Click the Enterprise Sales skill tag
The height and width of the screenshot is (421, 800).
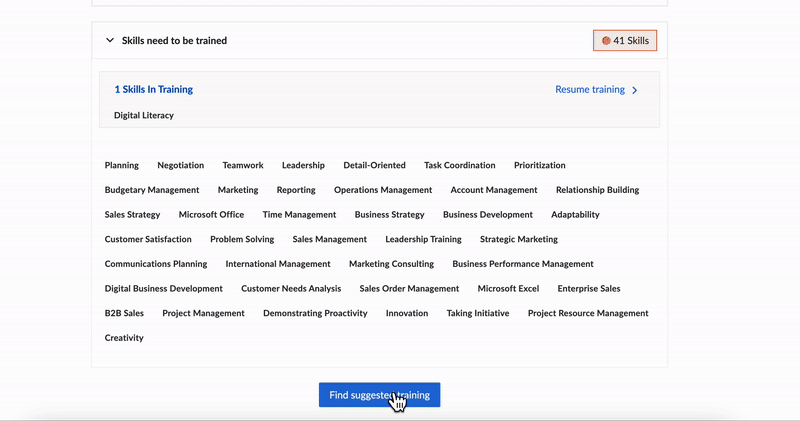(588, 288)
